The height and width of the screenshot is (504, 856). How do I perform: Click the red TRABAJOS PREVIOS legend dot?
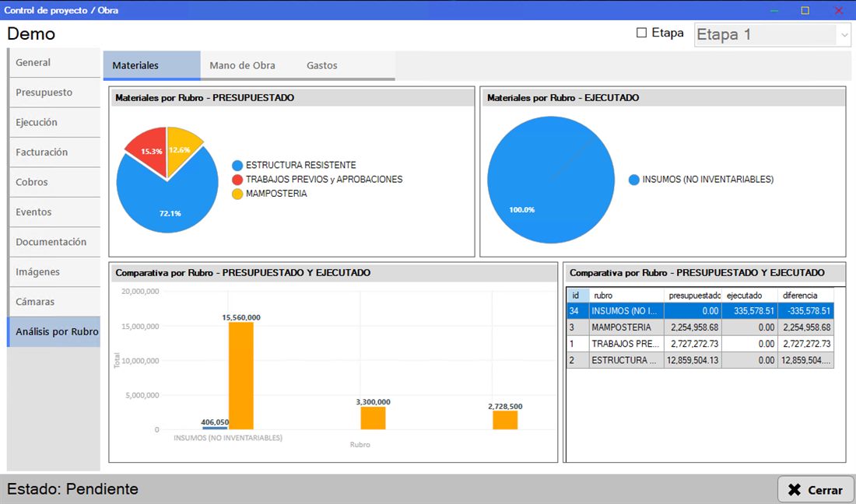[237, 180]
